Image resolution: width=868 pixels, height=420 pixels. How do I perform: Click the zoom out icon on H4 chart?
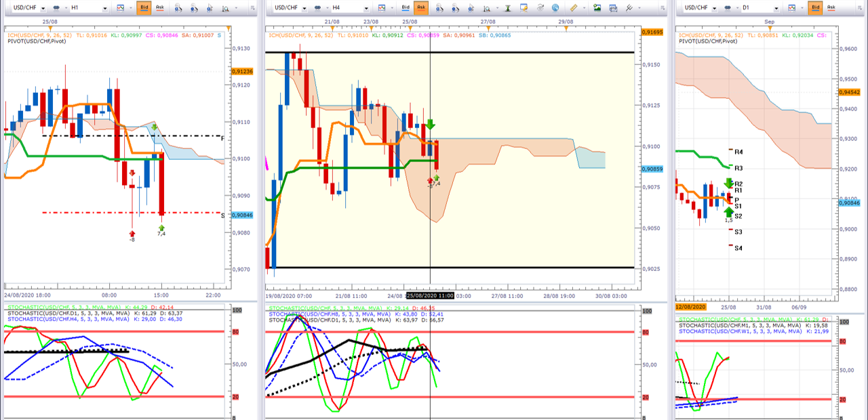click(x=455, y=8)
